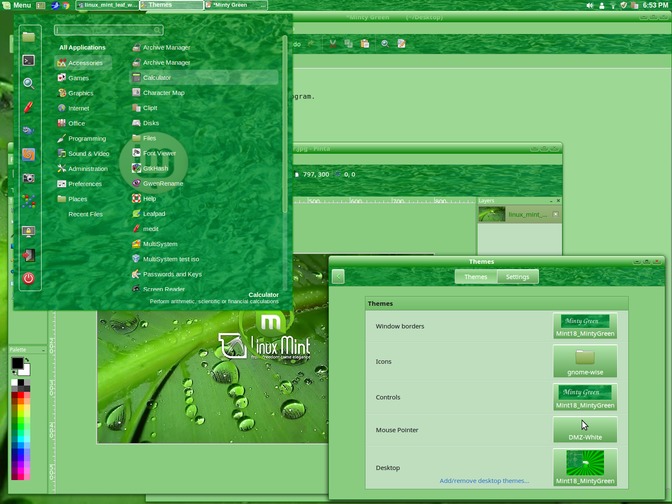Viewport: 672px width, 504px height.
Task: Open Passwords and Keys application
Action: tap(167, 274)
